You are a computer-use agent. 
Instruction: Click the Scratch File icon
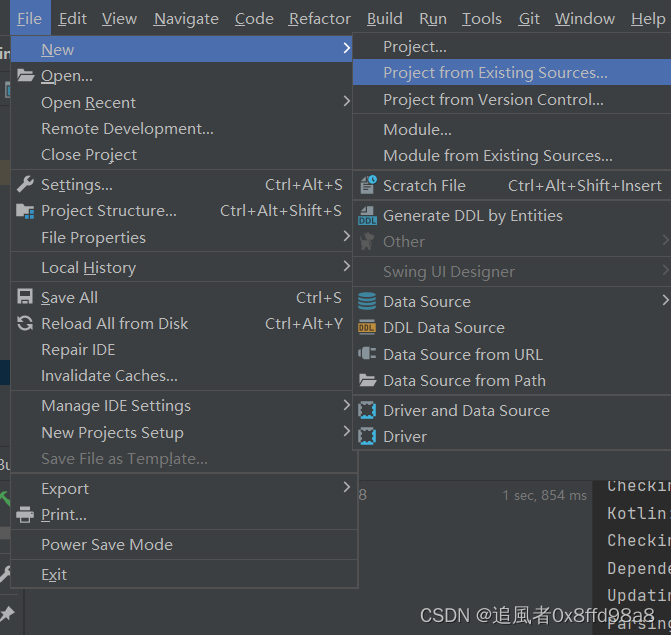pyautogui.click(x=367, y=185)
